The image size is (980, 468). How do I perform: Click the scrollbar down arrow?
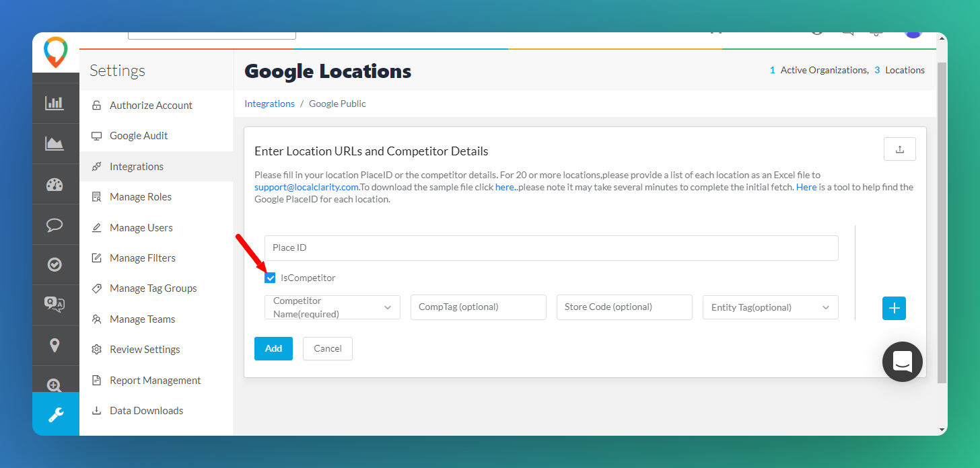click(942, 430)
